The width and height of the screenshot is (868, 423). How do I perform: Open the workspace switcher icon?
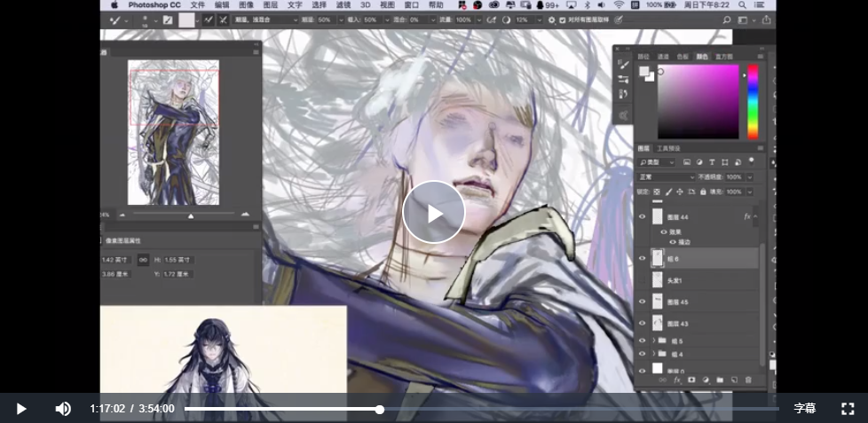point(745,20)
